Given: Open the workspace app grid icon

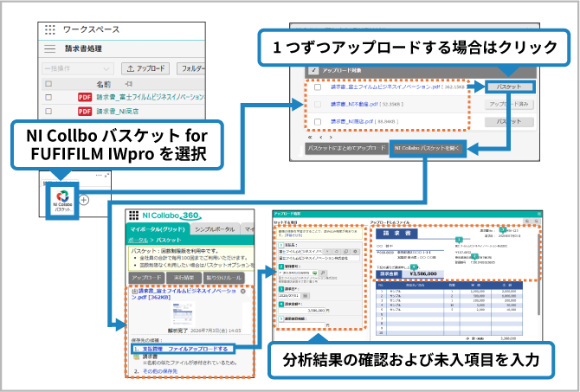Looking at the screenshot, I should click(50, 29).
